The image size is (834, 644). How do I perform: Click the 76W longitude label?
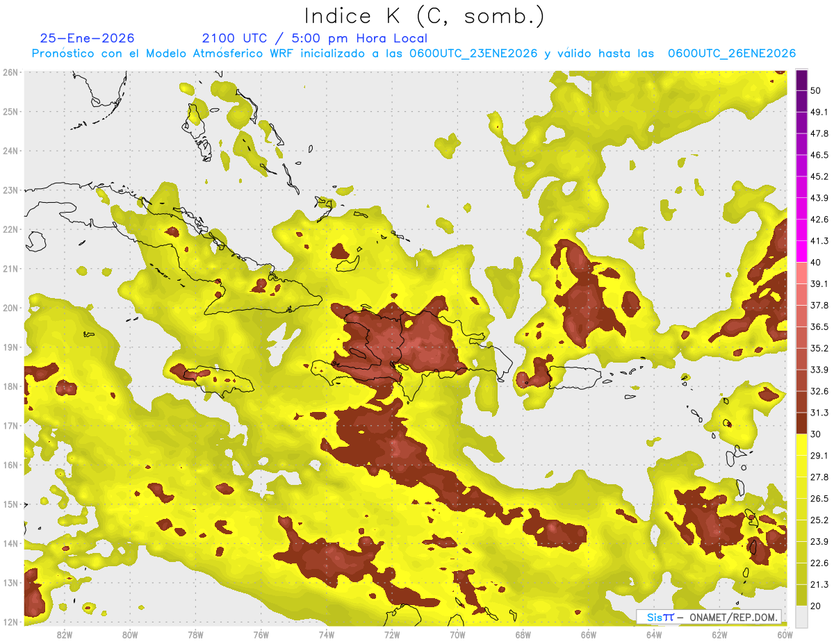coord(261,634)
